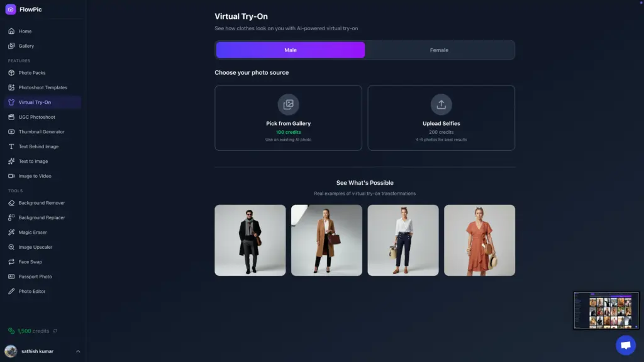Navigate to the Home page
Viewport: 644px width, 362px height.
coord(24,30)
